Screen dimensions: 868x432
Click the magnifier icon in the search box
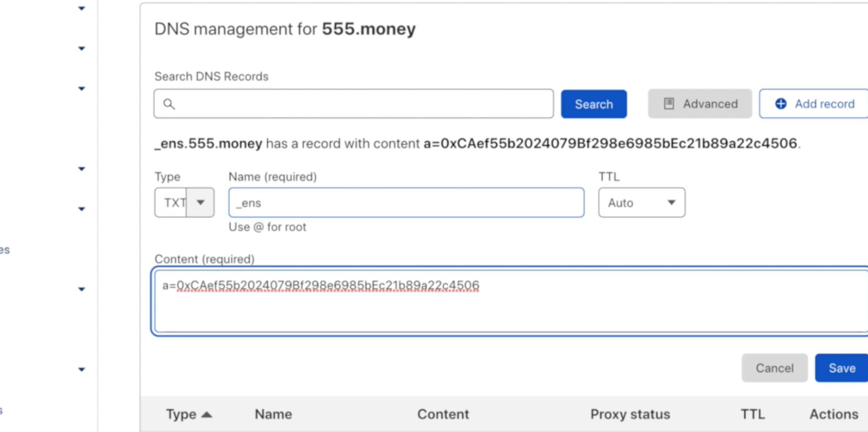coord(169,104)
